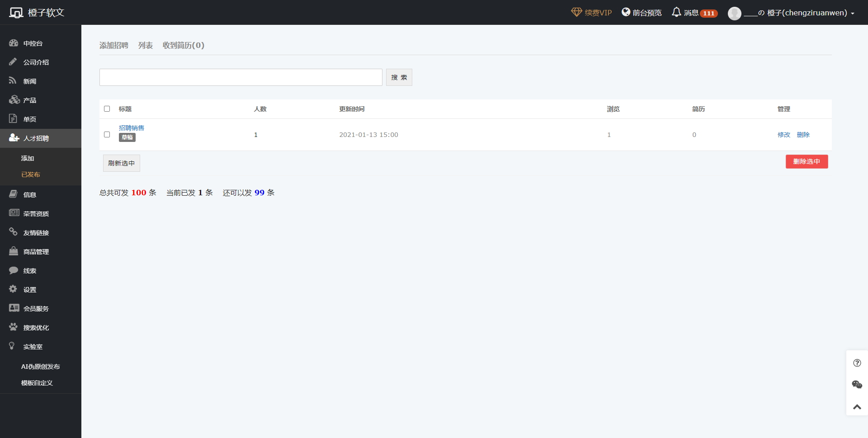Select 已发布 in the sidebar submenu

click(31, 174)
